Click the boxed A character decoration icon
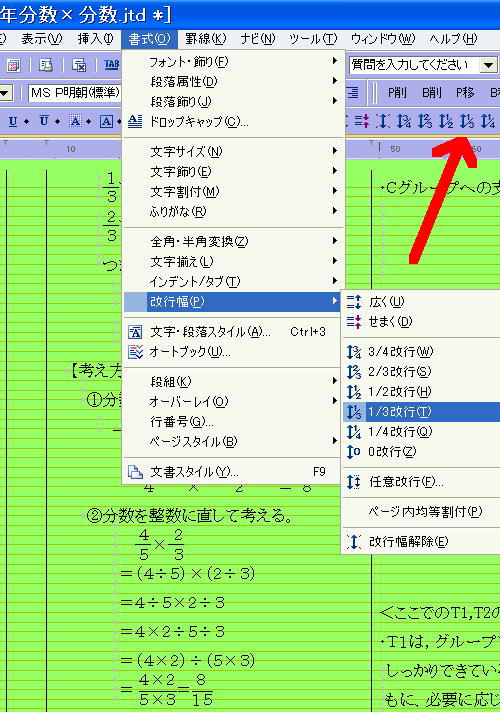The height and width of the screenshot is (712, 500). click(x=106, y=121)
